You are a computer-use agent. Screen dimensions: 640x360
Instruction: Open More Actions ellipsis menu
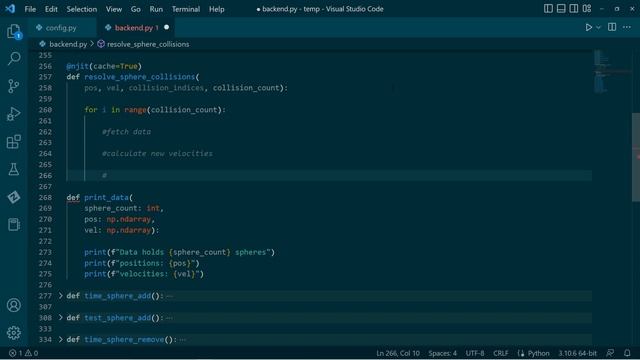point(627,27)
